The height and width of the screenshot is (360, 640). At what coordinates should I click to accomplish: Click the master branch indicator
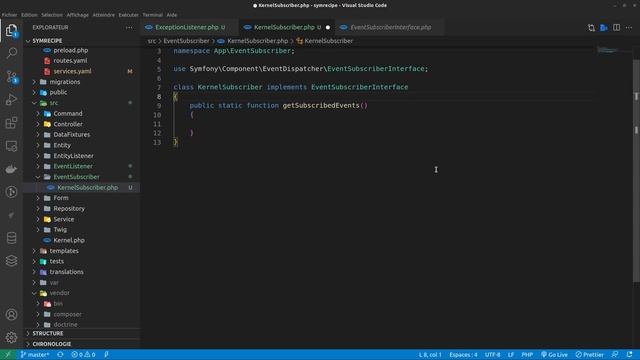35,355
